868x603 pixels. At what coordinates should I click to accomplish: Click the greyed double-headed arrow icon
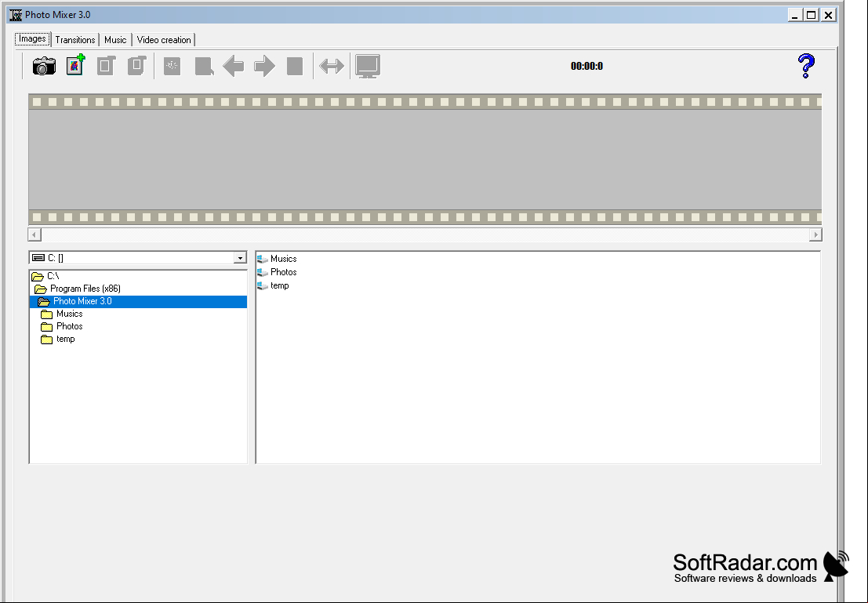pos(332,67)
